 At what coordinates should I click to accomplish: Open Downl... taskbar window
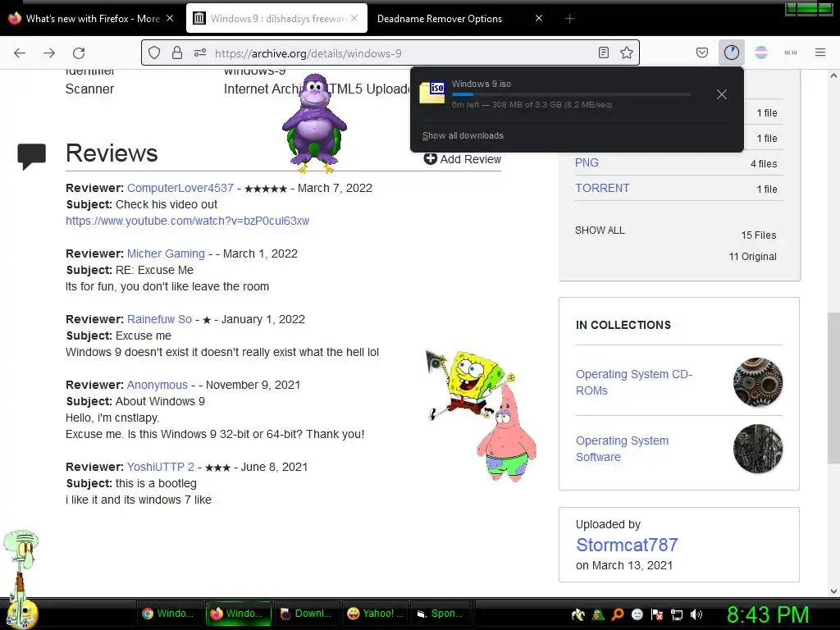pyautogui.click(x=307, y=614)
